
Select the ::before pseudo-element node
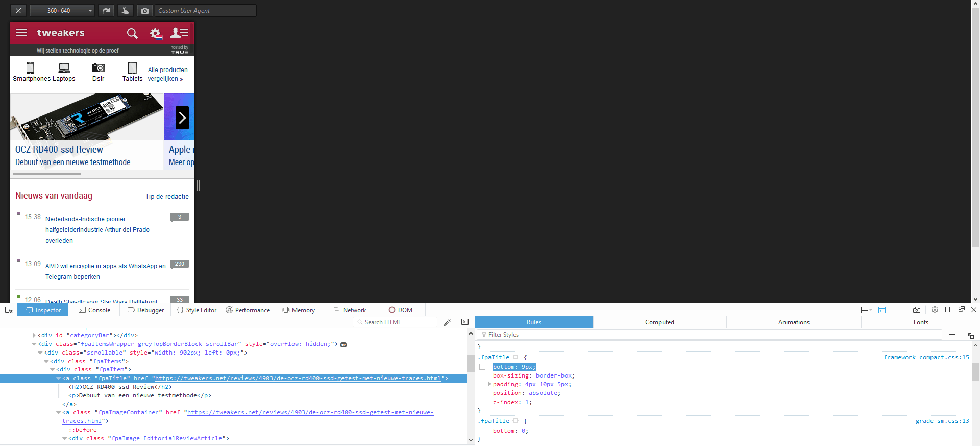pos(83,430)
